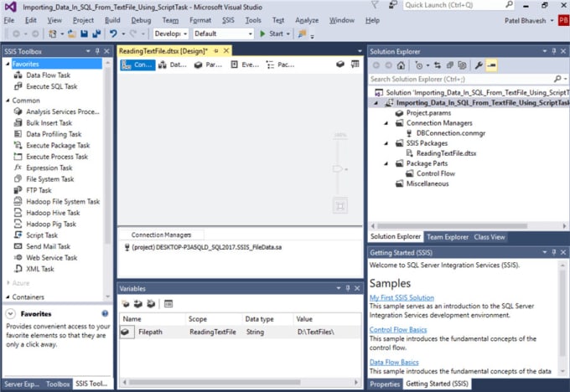Open solution configuration Development dropdown

[x=170, y=34]
